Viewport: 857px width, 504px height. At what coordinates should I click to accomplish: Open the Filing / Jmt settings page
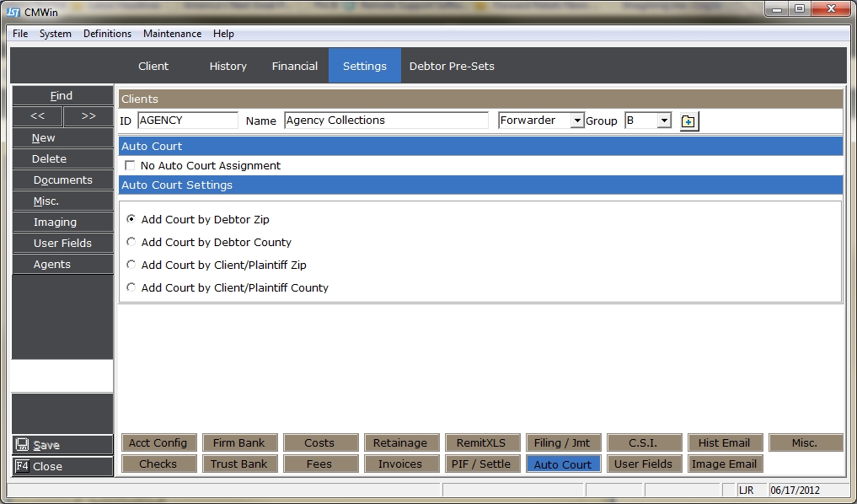click(564, 442)
